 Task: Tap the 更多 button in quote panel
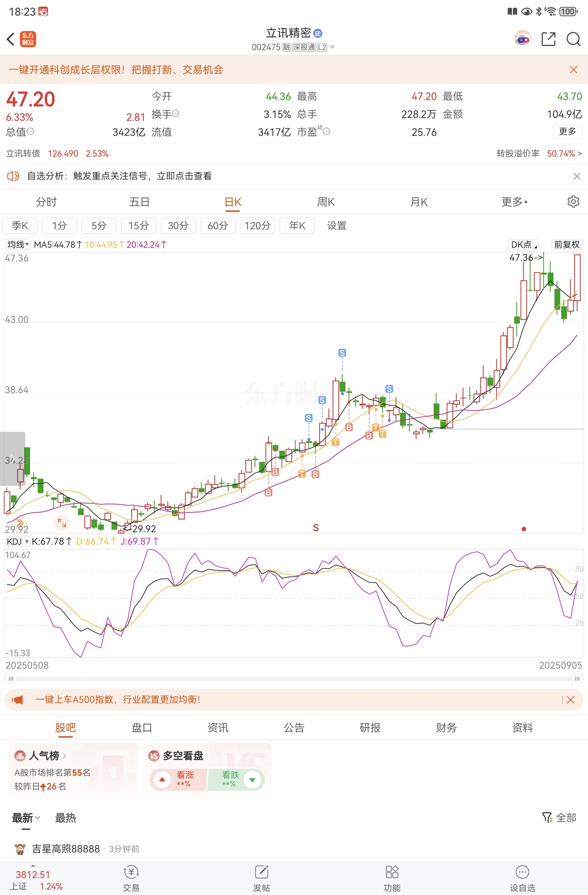[x=567, y=131]
